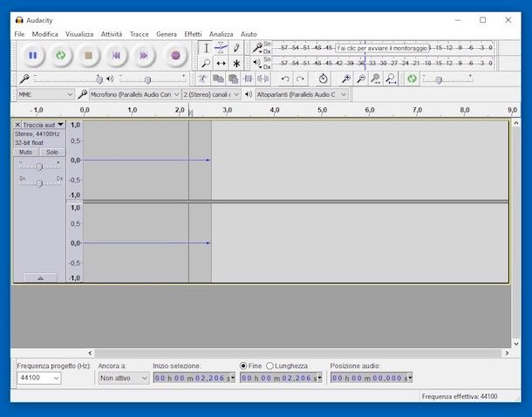Open the Frequenza progetto 44100 dropdown
The width and height of the screenshot is (532, 417).
[x=39, y=378]
